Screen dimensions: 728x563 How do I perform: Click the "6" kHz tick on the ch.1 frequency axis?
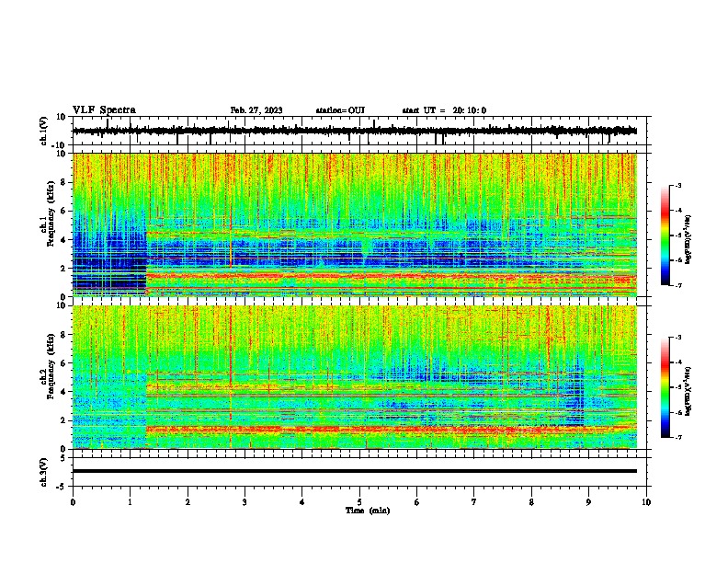[x=63, y=211]
